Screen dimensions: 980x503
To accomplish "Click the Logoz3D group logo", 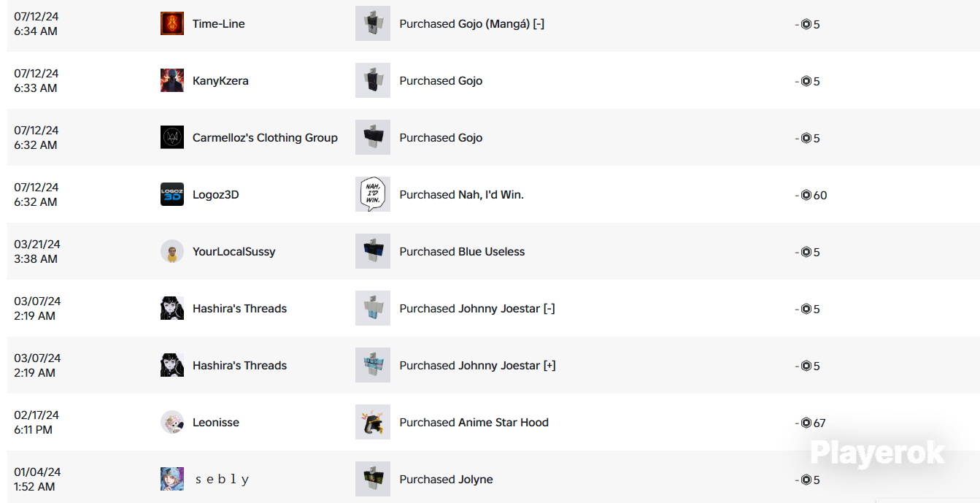I will (x=172, y=194).
